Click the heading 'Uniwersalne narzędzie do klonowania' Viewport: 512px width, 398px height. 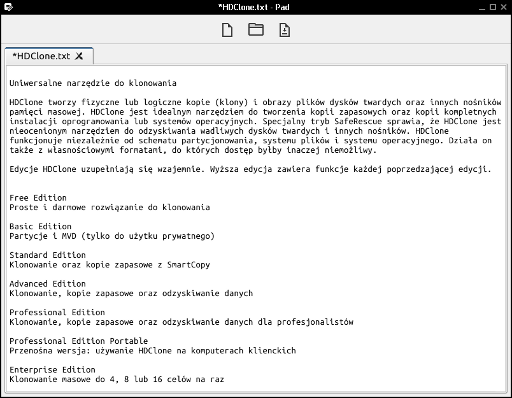click(x=93, y=83)
